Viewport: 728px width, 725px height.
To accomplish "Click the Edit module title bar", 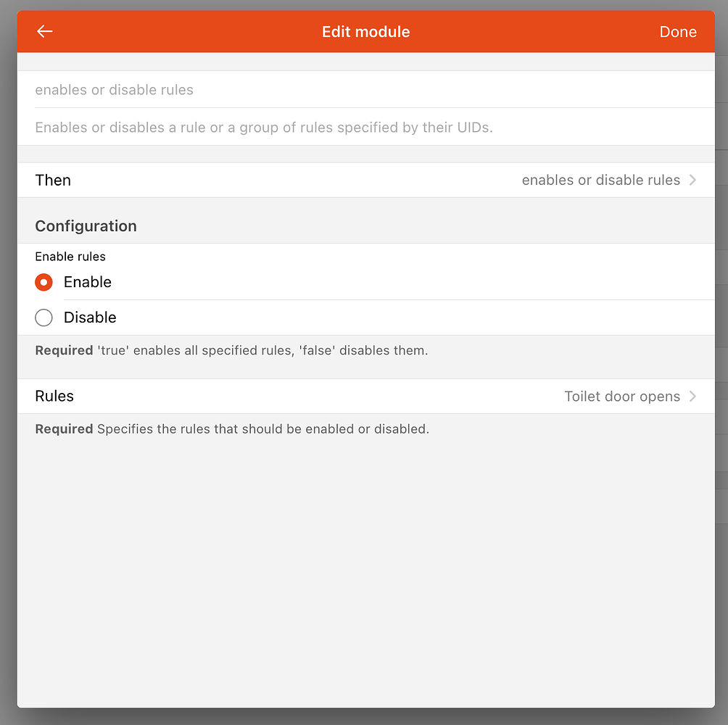I will [365, 31].
